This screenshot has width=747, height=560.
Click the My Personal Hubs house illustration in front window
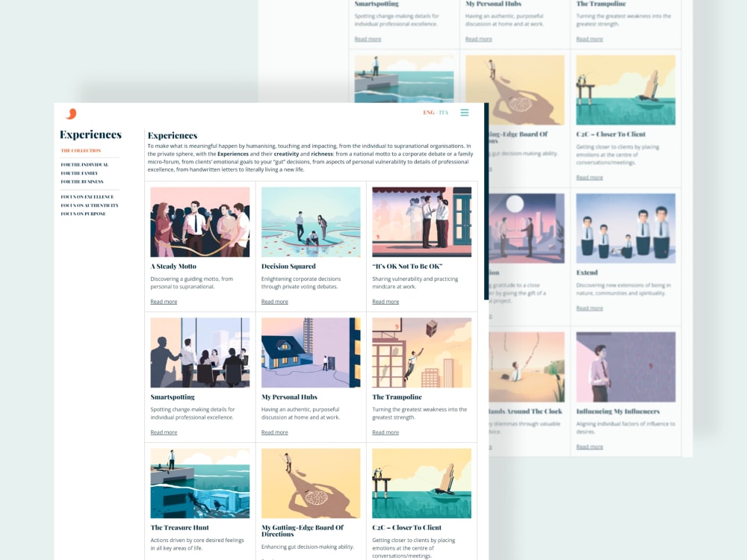tap(311, 352)
